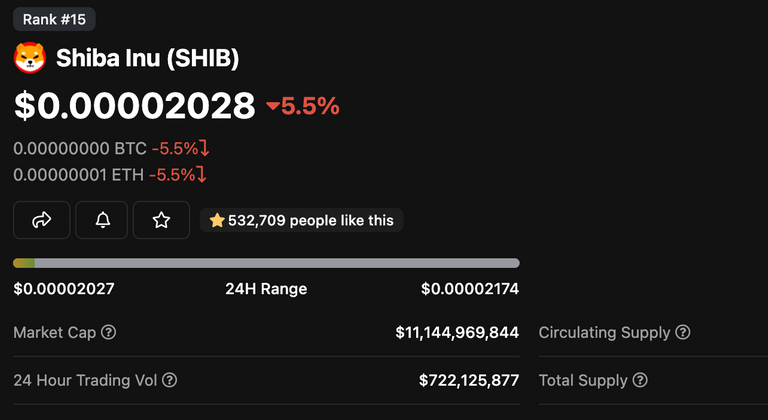The width and height of the screenshot is (768, 420).
Task: Click the Market Cap label
Action: (x=54, y=333)
